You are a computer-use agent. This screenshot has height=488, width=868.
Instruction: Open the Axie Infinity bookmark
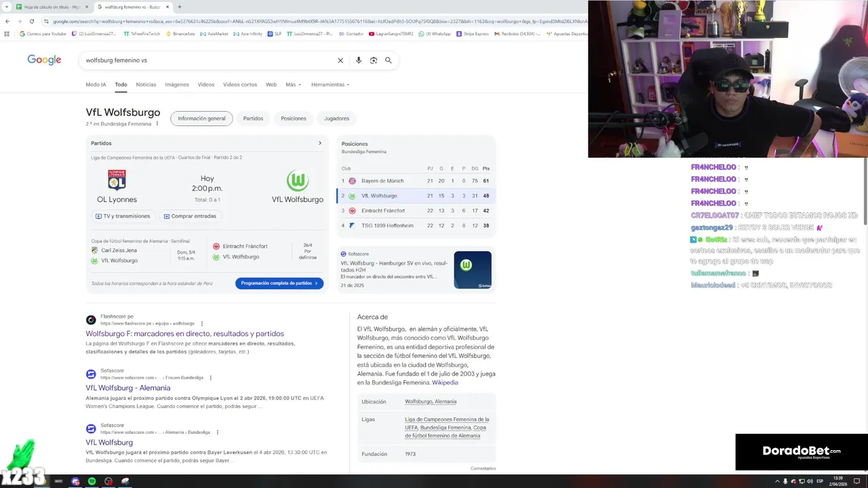coord(248,33)
